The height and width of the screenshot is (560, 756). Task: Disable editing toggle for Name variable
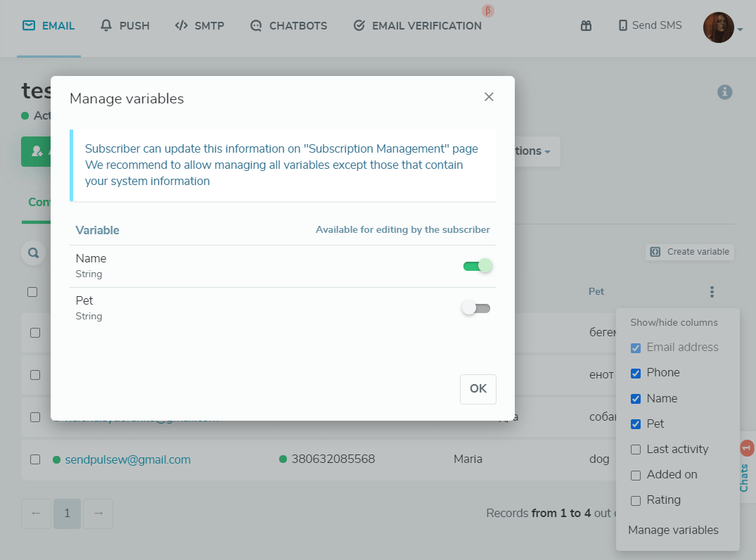[x=477, y=266]
